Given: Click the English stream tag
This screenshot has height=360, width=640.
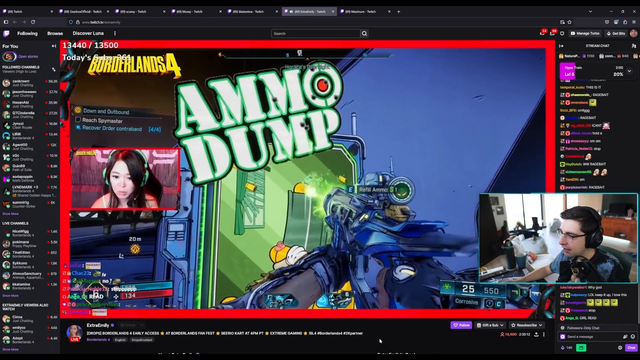Looking at the screenshot, I should click(120, 340).
